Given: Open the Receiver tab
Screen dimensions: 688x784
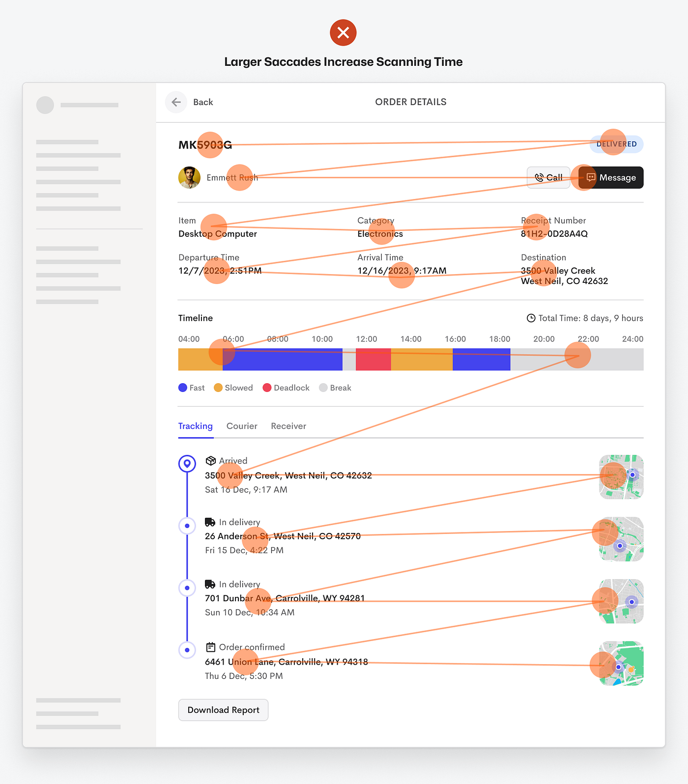Looking at the screenshot, I should click(x=288, y=426).
